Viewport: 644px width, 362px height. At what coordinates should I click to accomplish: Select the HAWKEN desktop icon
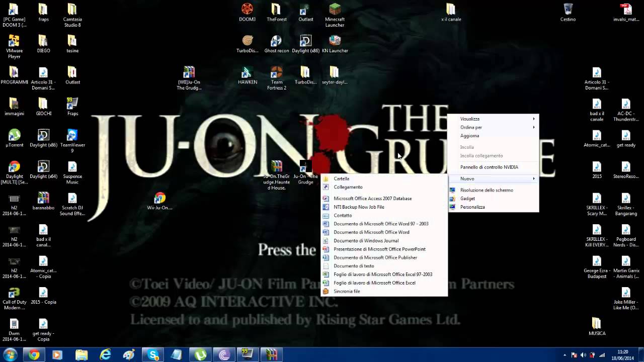pyautogui.click(x=247, y=75)
